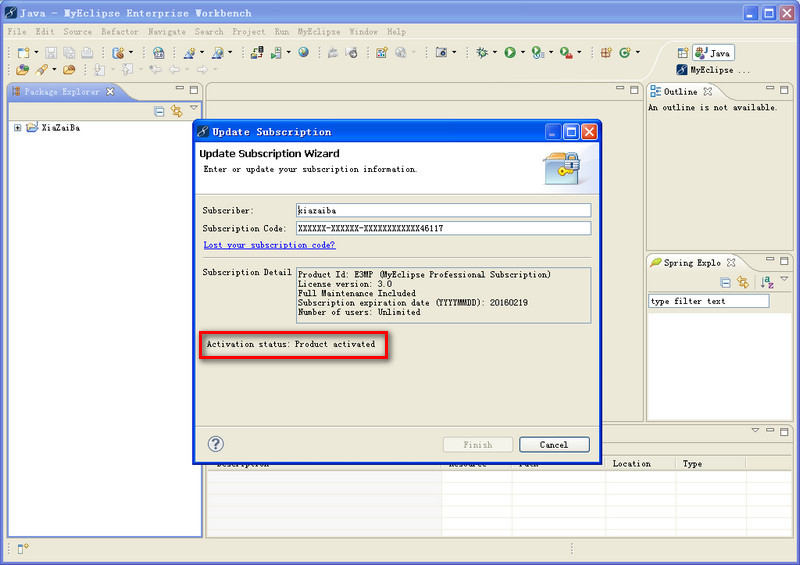Toggle Link with Editor in Package Explorer
800x565 pixels.
pos(177,111)
